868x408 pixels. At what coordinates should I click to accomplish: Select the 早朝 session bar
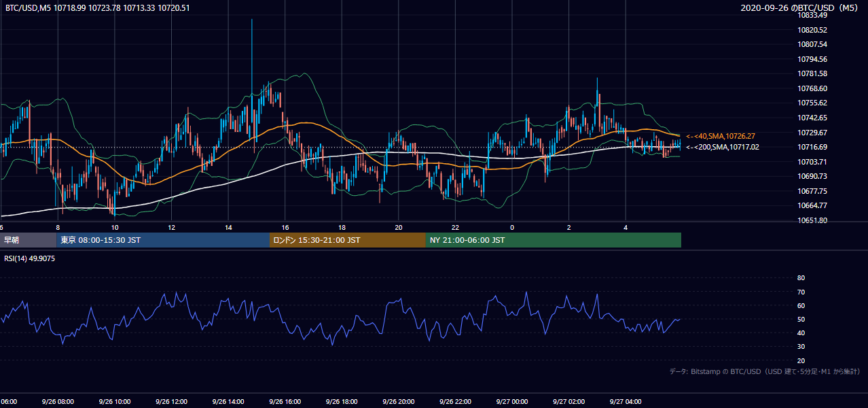tap(28, 240)
